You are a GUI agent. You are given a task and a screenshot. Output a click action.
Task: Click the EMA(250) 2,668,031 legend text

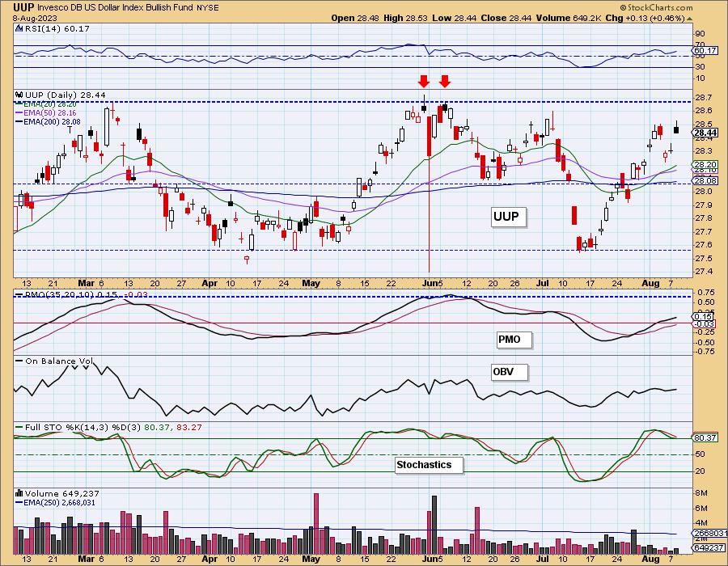pyautogui.click(x=59, y=502)
